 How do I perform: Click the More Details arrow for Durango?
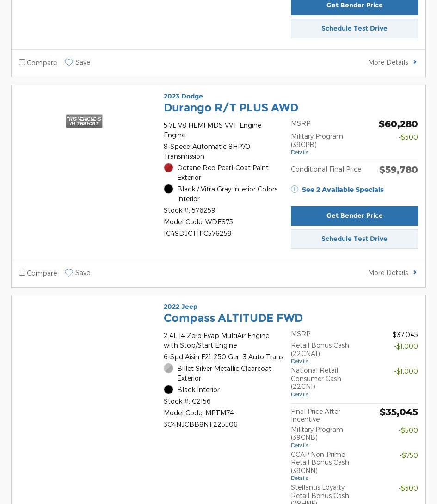pos(415,272)
